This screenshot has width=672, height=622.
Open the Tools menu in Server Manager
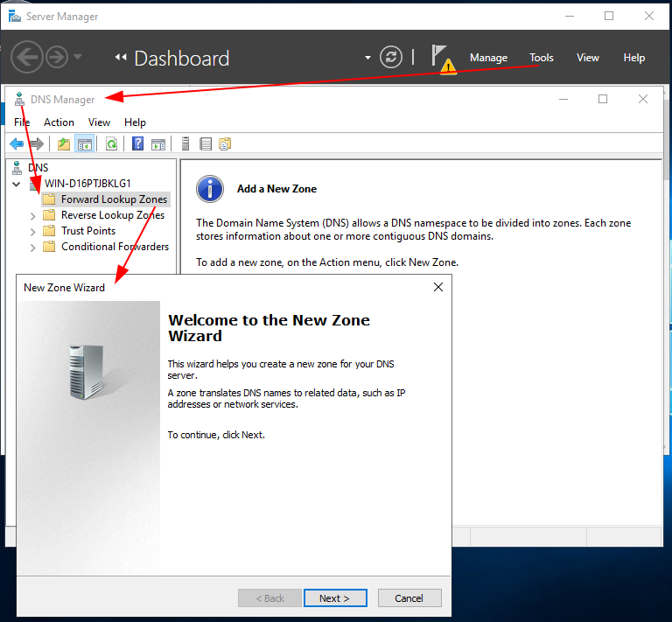point(542,58)
